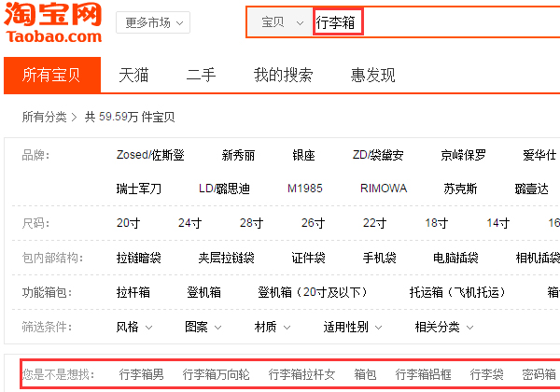Click suggested search 行李箱万向轮

pyautogui.click(x=217, y=374)
